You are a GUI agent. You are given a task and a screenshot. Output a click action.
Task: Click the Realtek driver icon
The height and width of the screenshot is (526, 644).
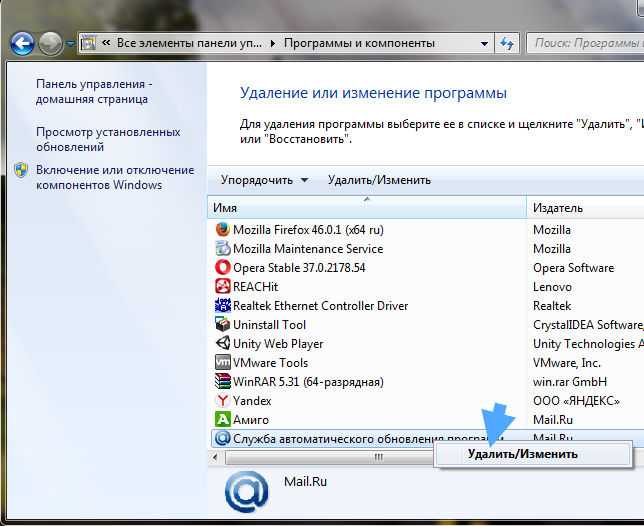click(x=223, y=305)
